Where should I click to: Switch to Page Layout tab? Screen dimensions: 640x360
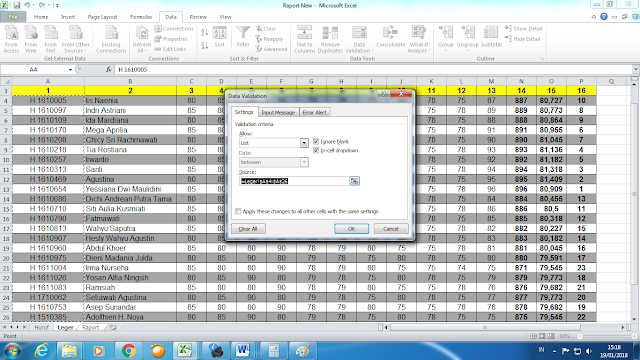coord(102,17)
